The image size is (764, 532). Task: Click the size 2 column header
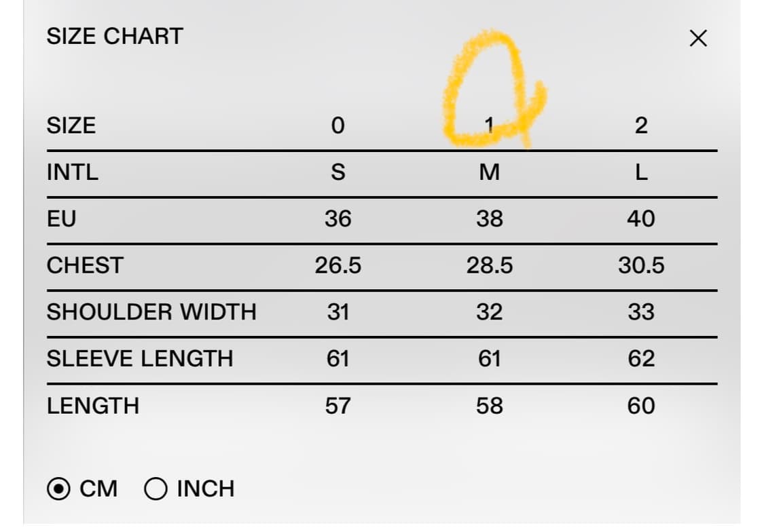[x=640, y=126]
